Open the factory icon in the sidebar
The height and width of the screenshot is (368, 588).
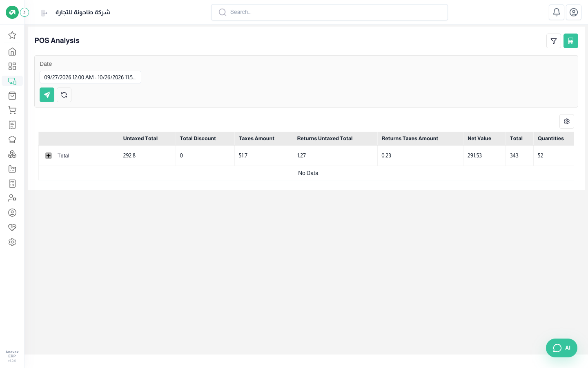click(12, 169)
